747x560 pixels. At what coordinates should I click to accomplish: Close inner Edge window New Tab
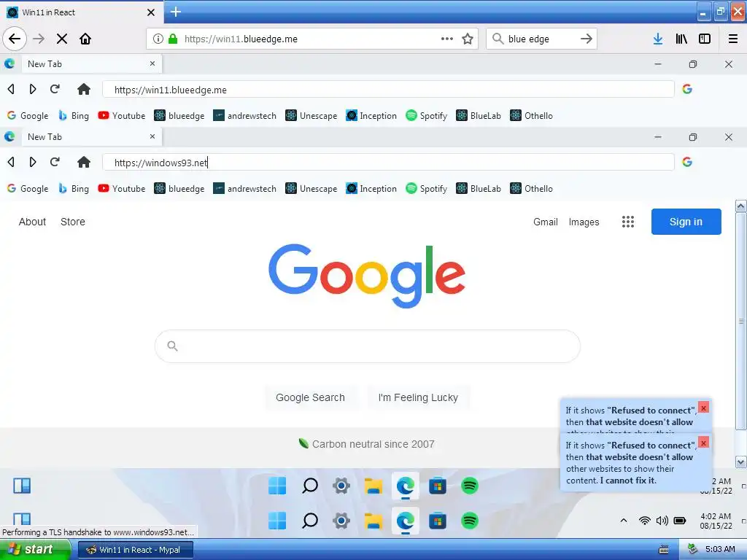click(x=152, y=136)
